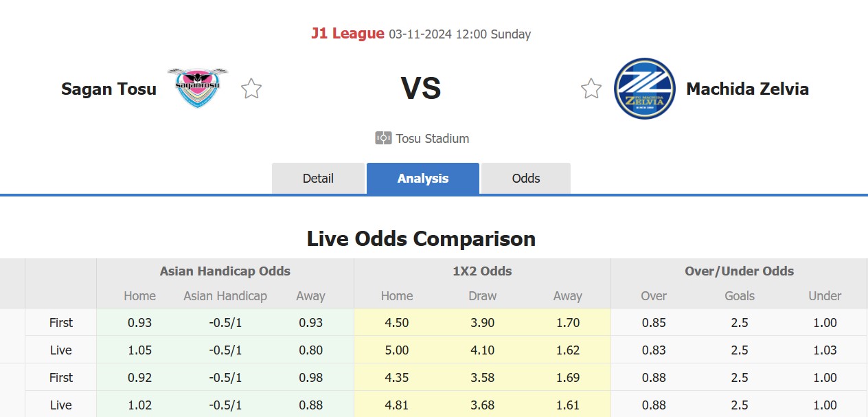
Task: Click the Tosu Stadium venue text
Action: (x=432, y=138)
